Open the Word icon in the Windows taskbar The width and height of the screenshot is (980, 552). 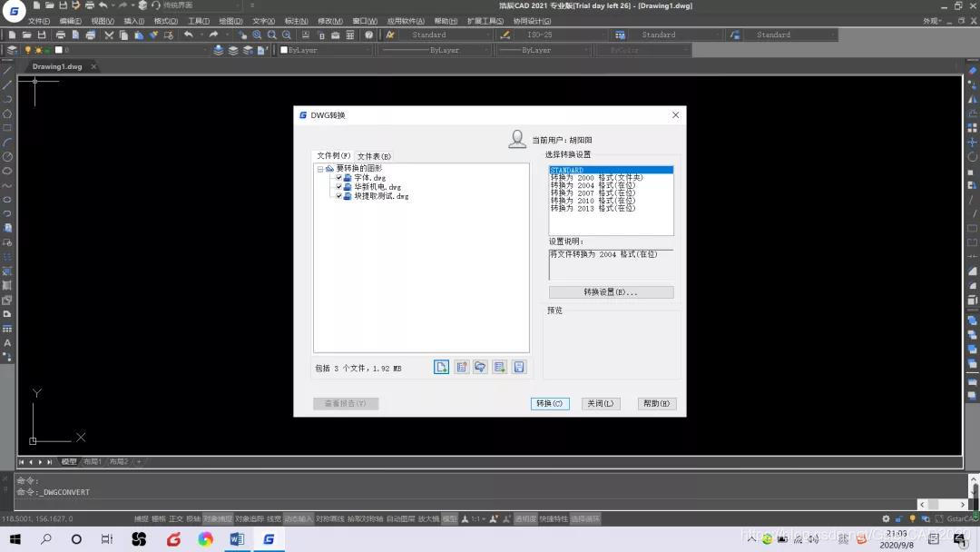point(237,539)
